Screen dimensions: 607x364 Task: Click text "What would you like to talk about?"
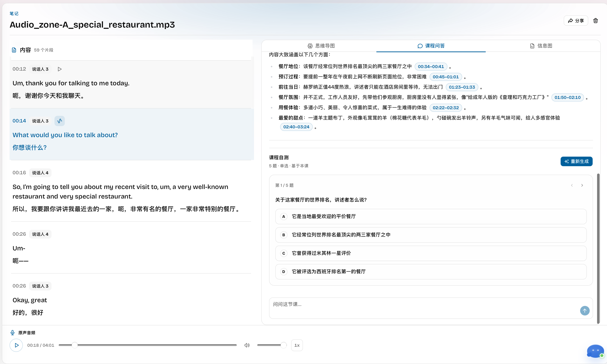pyautogui.click(x=65, y=135)
